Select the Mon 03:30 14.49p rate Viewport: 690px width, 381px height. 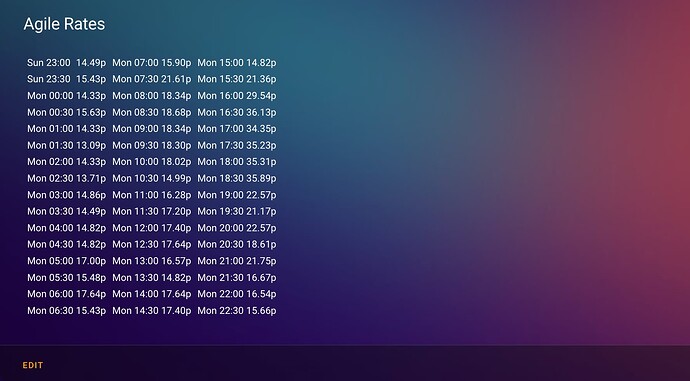click(66, 212)
